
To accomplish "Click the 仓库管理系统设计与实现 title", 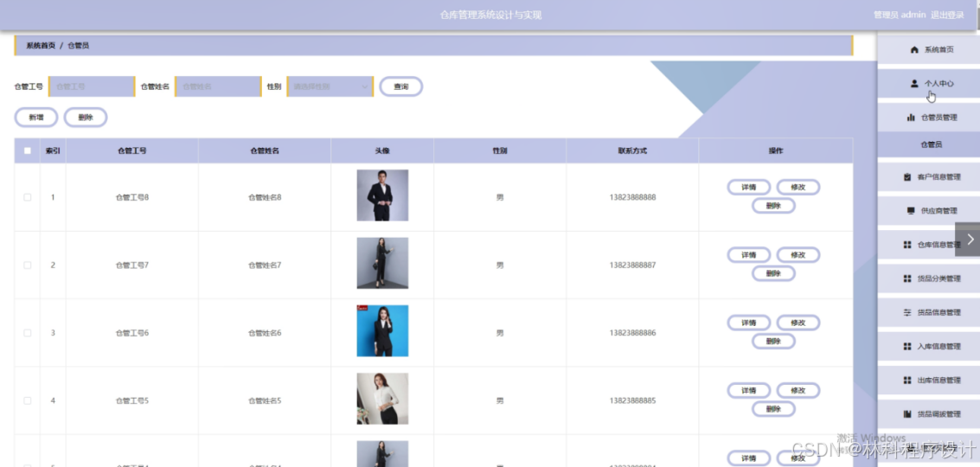I will (490, 15).
